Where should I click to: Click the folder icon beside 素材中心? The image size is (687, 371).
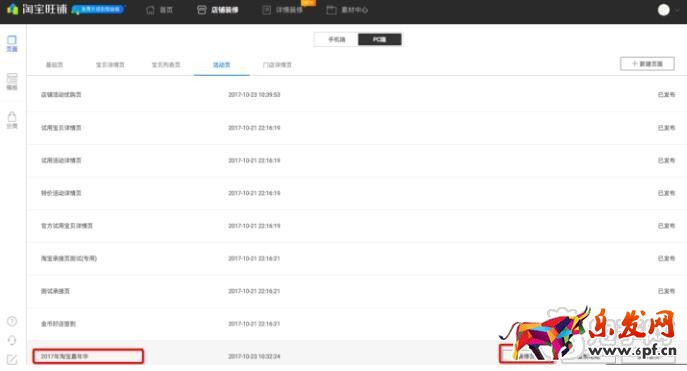click(x=332, y=10)
